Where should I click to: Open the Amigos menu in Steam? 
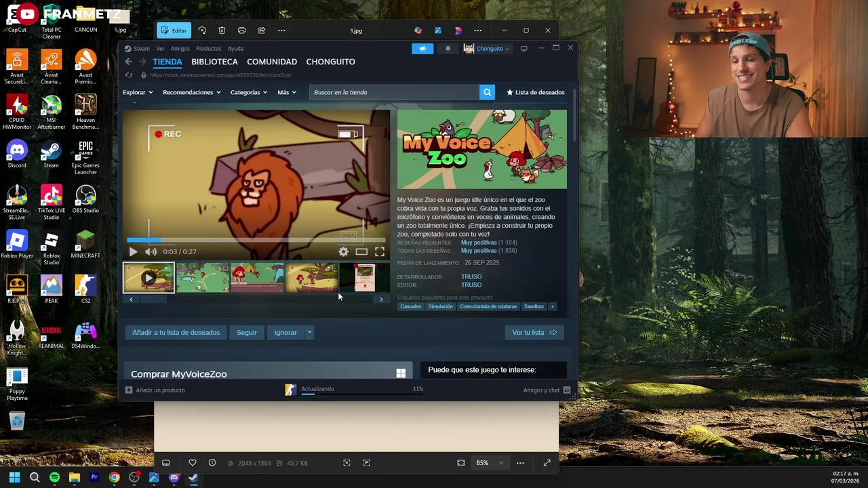coord(180,49)
